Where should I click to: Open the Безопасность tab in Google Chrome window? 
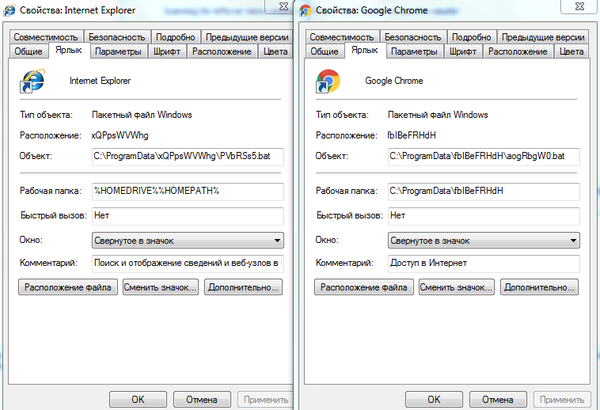(413, 37)
